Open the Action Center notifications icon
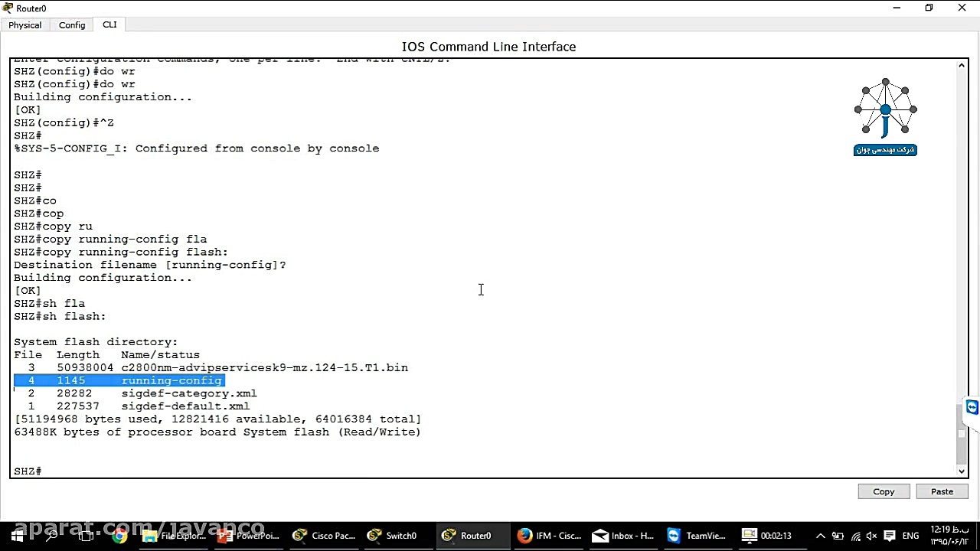This screenshot has width=980, height=551. point(890,536)
